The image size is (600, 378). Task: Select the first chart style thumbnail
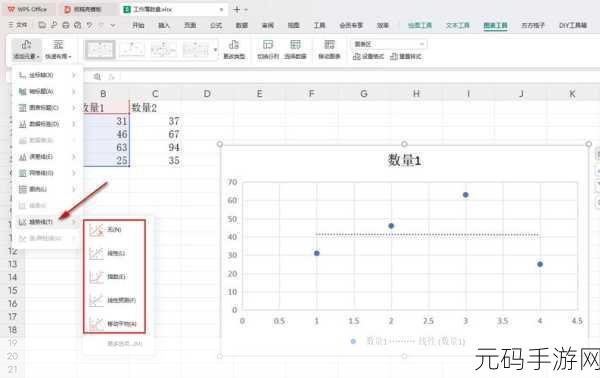(100, 50)
